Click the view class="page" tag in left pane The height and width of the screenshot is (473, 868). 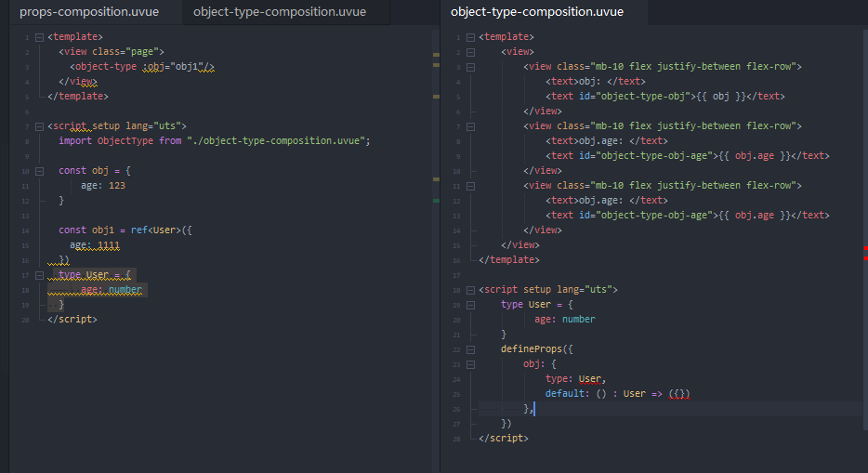tap(112, 51)
